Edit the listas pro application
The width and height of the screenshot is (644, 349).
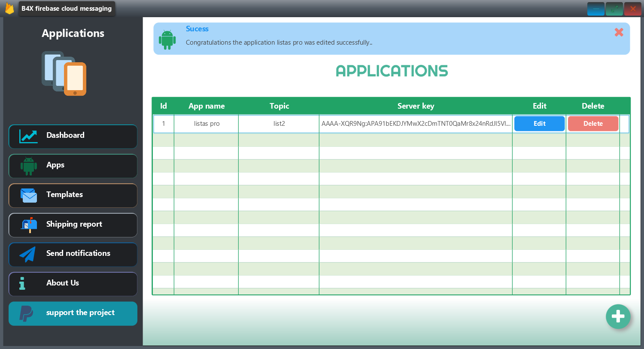(x=539, y=124)
